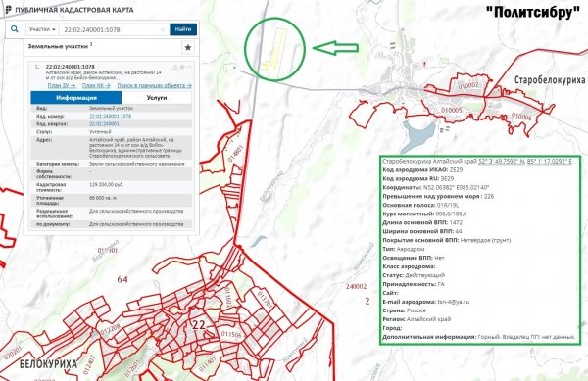
Task: Click the "Белокуриха" river label on map
Action: pyautogui.click(x=270, y=186)
